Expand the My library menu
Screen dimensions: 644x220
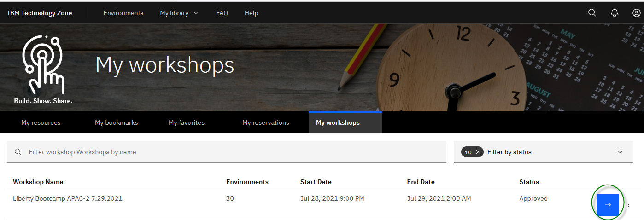179,13
